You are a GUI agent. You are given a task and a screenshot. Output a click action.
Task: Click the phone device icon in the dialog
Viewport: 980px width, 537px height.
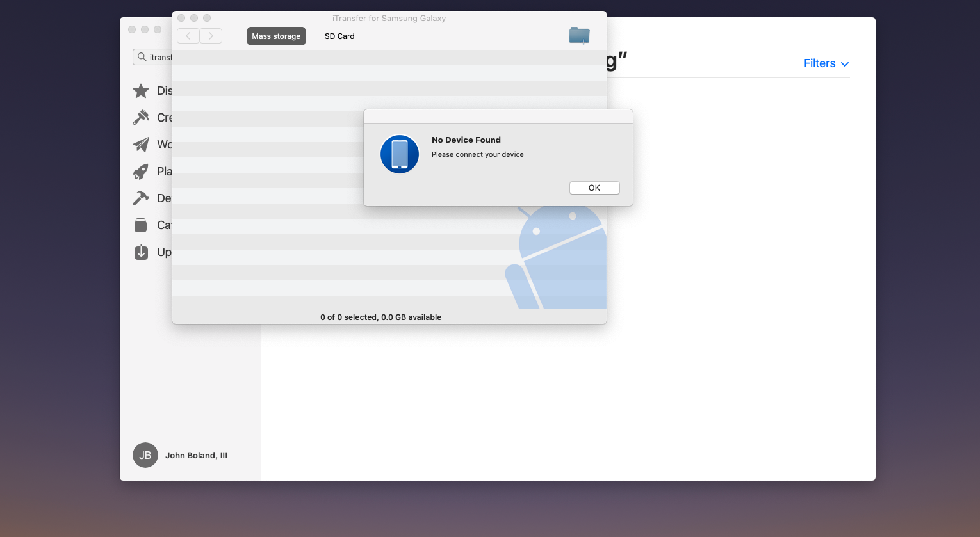pyautogui.click(x=400, y=154)
